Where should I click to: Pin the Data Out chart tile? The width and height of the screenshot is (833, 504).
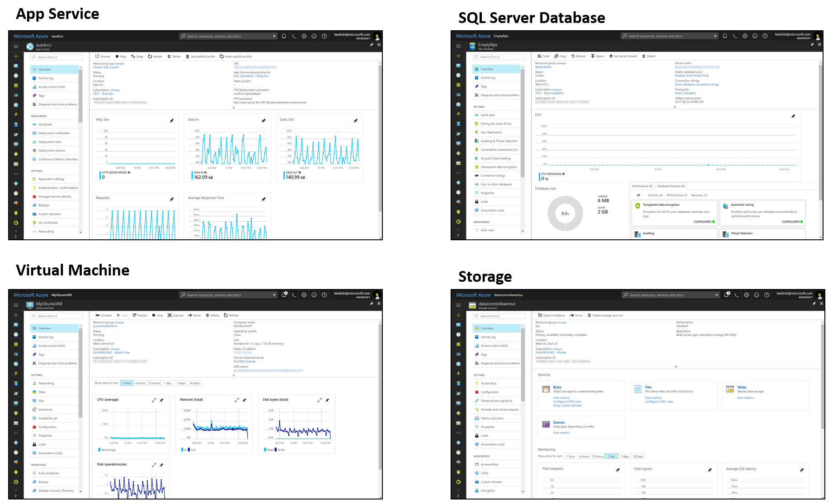(356, 121)
